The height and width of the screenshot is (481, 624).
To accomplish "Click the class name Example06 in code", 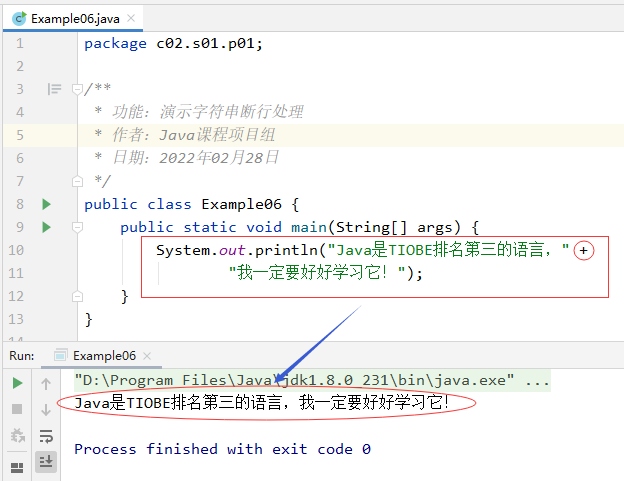I will 242,204.
